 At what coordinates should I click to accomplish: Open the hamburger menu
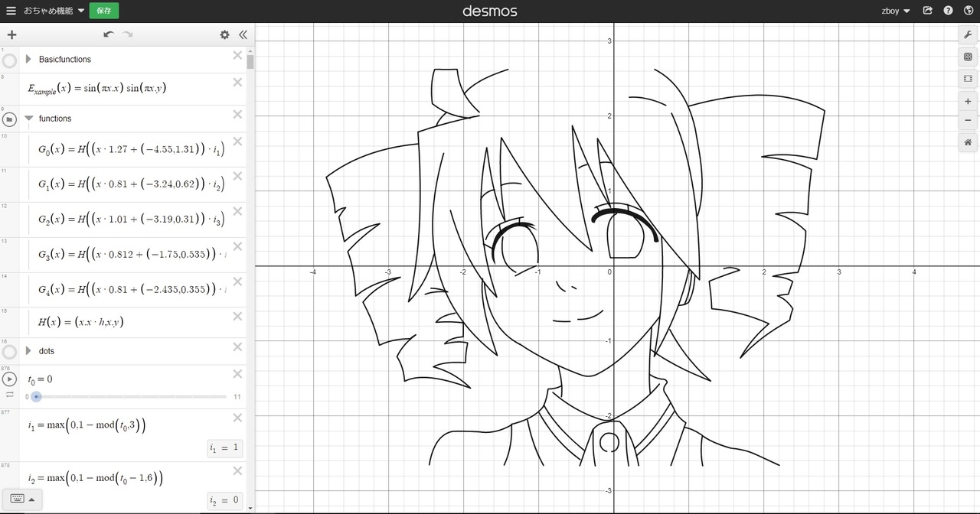[11, 11]
